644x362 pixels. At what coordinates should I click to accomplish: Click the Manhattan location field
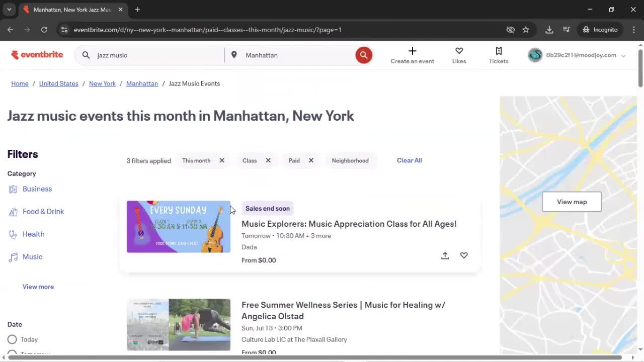coord(298,55)
